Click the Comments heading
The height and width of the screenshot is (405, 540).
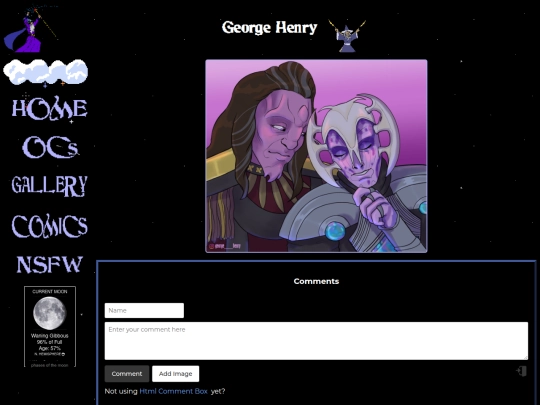[x=316, y=281]
